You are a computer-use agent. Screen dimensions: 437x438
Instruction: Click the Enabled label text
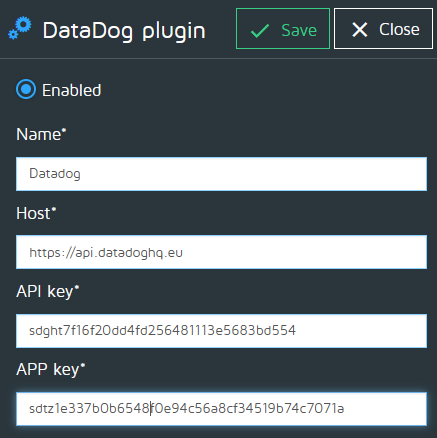coord(71,90)
